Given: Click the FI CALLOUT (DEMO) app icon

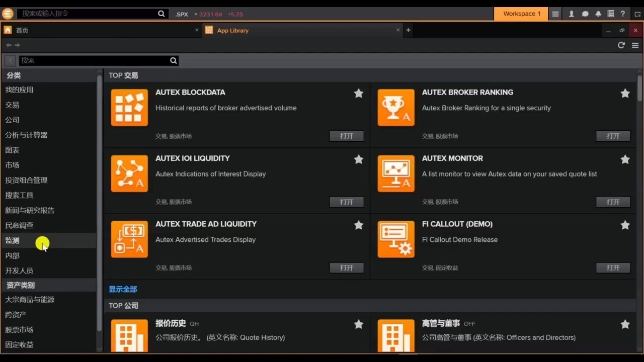Looking at the screenshot, I should [396, 239].
